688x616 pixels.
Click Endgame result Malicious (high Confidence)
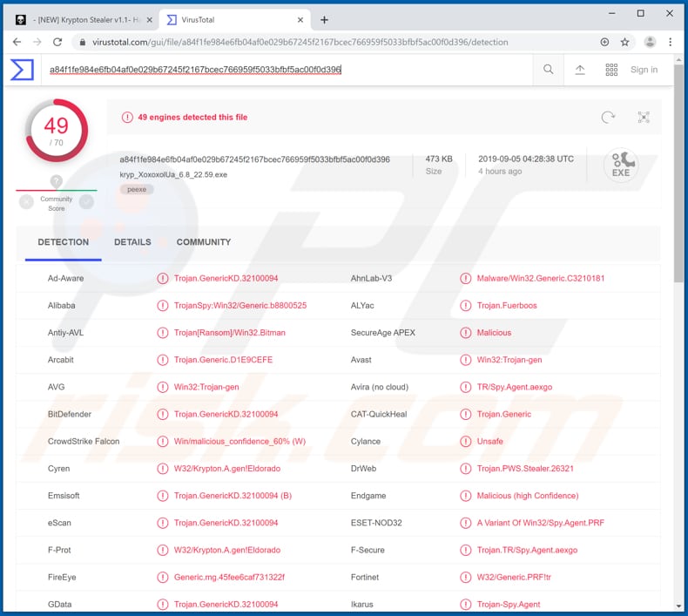[x=528, y=496]
